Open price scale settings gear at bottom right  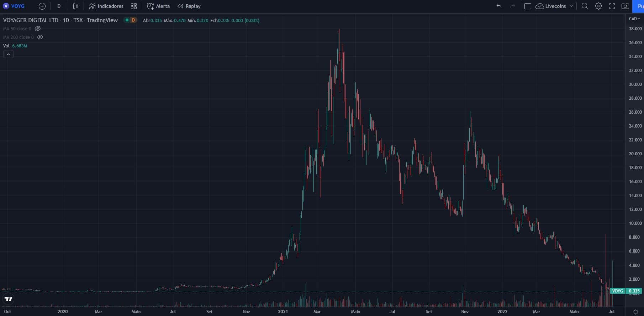tap(635, 312)
